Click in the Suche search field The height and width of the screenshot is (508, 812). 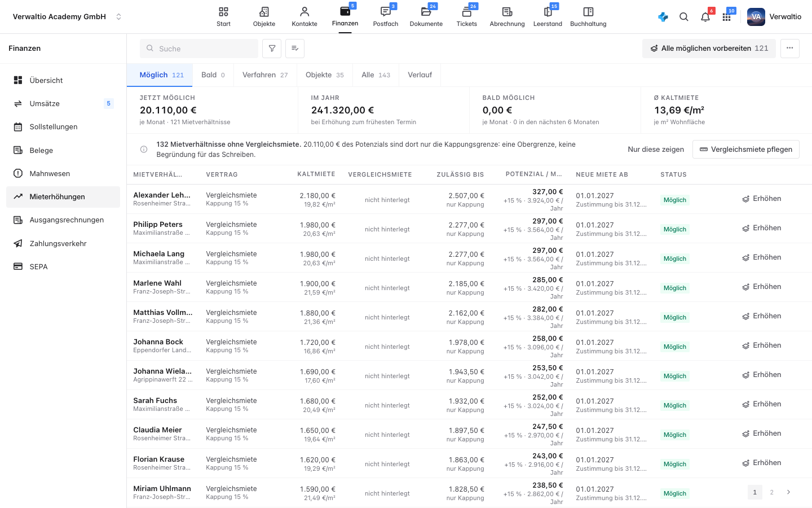point(199,49)
